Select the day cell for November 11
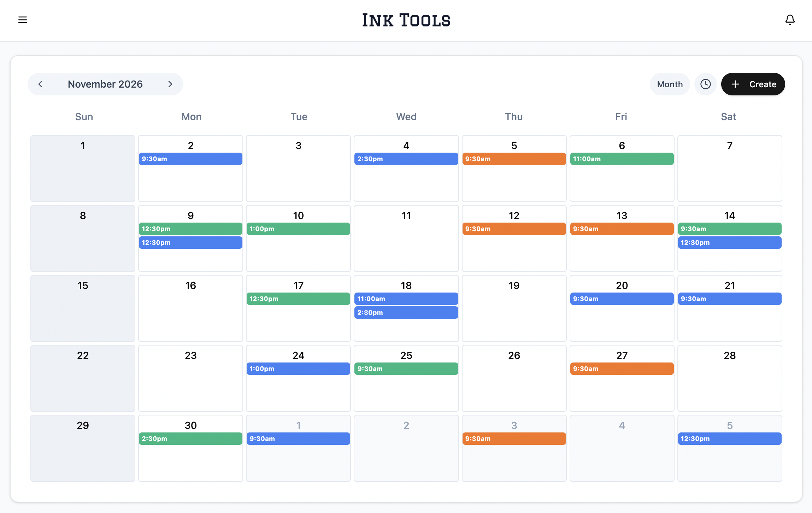 (x=406, y=238)
